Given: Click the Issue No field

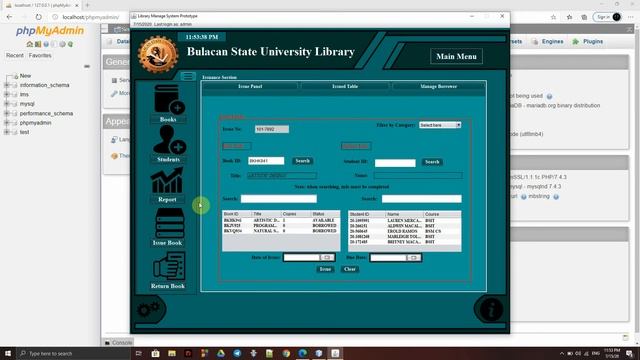Looking at the screenshot, I should coord(272,129).
